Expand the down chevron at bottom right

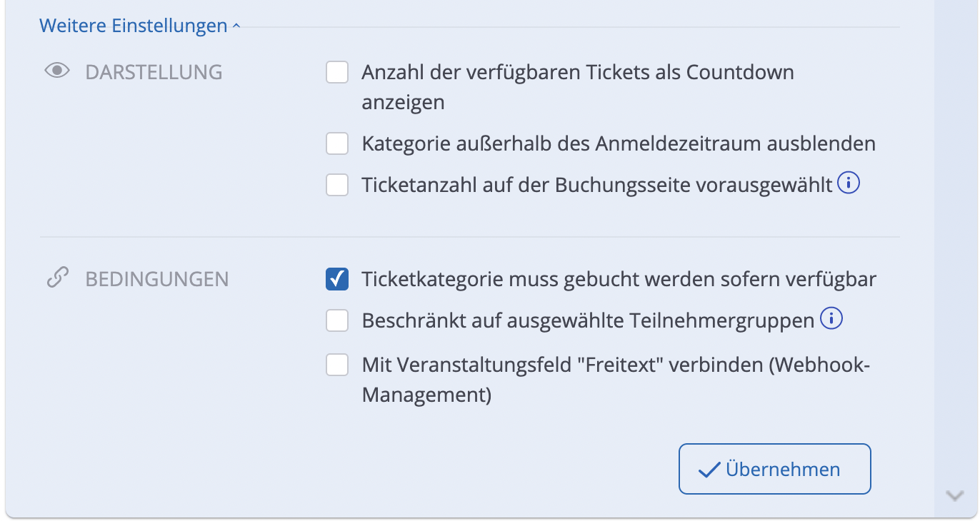point(954,495)
